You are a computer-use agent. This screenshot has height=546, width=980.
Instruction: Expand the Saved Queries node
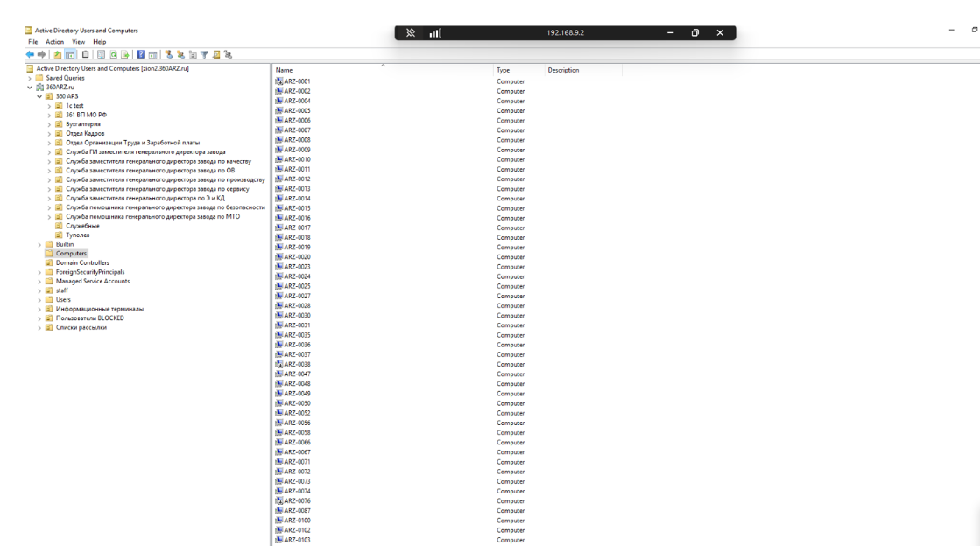31,78
